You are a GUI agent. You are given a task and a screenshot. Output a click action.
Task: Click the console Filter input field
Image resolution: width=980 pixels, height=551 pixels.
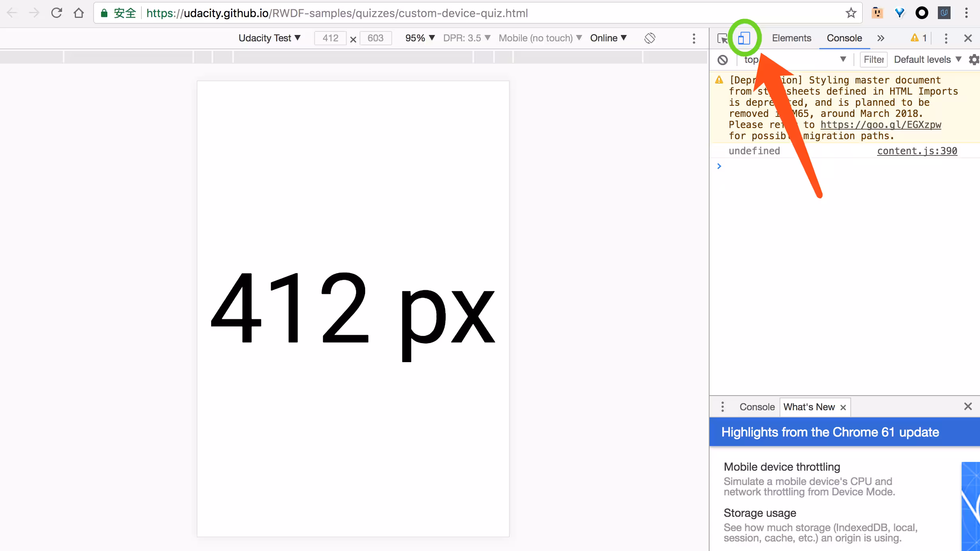(x=873, y=60)
